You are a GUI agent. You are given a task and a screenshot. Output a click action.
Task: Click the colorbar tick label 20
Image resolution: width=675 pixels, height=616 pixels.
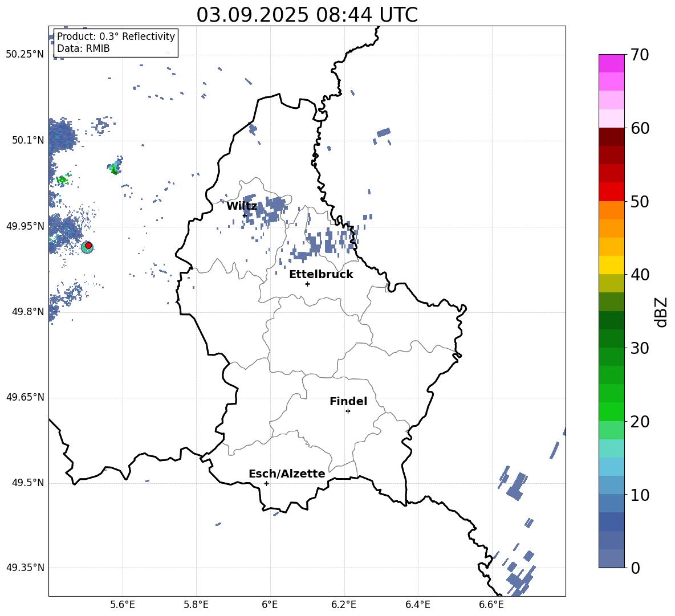[640, 422]
